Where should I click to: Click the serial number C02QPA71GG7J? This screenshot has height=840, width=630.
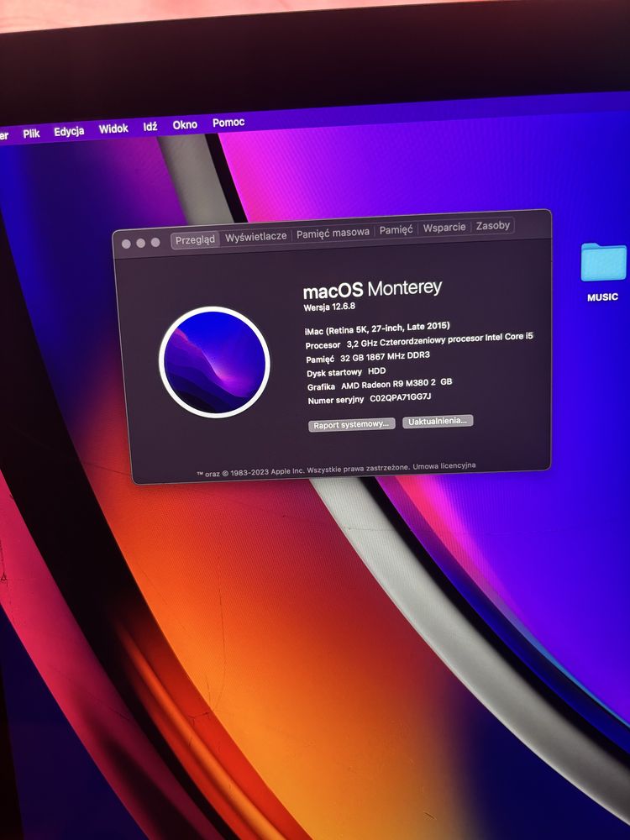(x=401, y=398)
